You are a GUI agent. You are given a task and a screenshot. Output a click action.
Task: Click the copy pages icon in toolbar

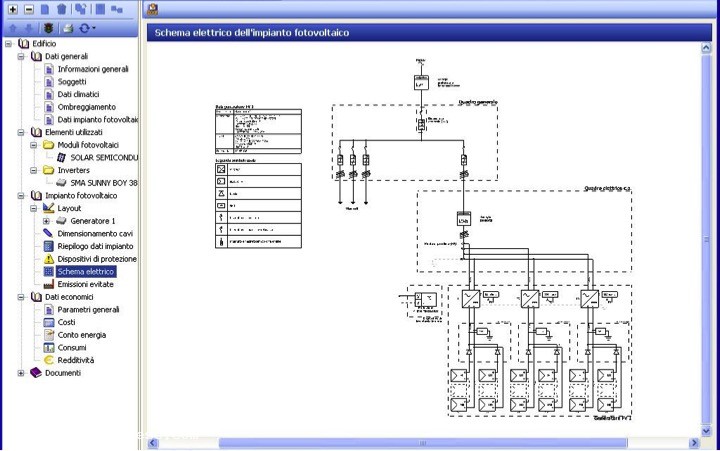80,9
